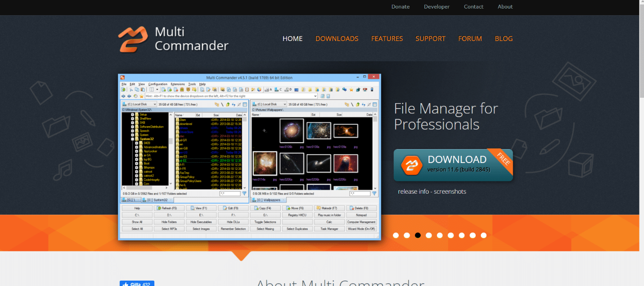Expand the AdvancedInstallers tree node
Image resolution: width=644 pixels, height=286 pixels.
[136, 147]
